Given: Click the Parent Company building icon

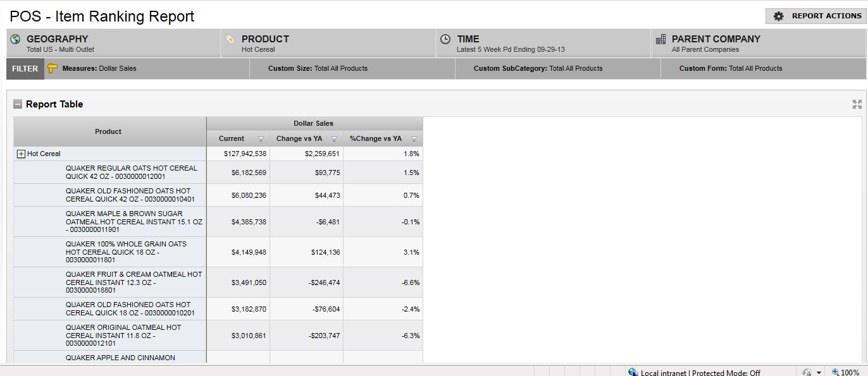Looking at the screenshot, I should (x=660, y=39).
